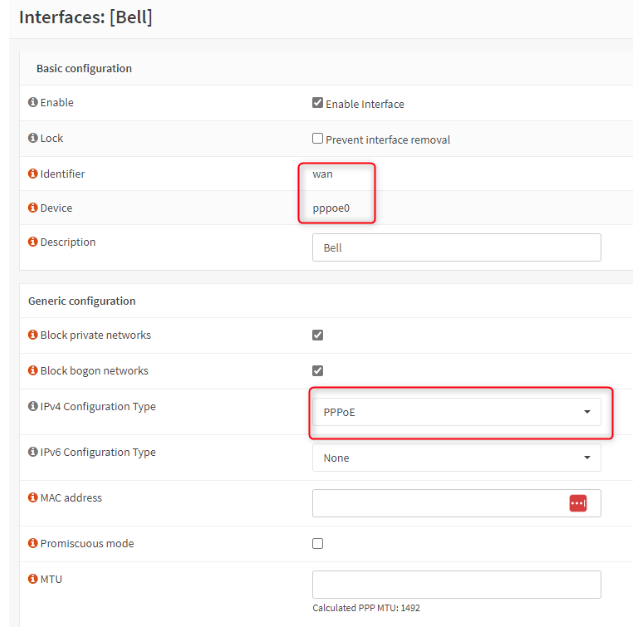The height and width of the screenshot is (637, 643).
Task: Toggle the Block private networks checkbox
Action: coord(317,335)
